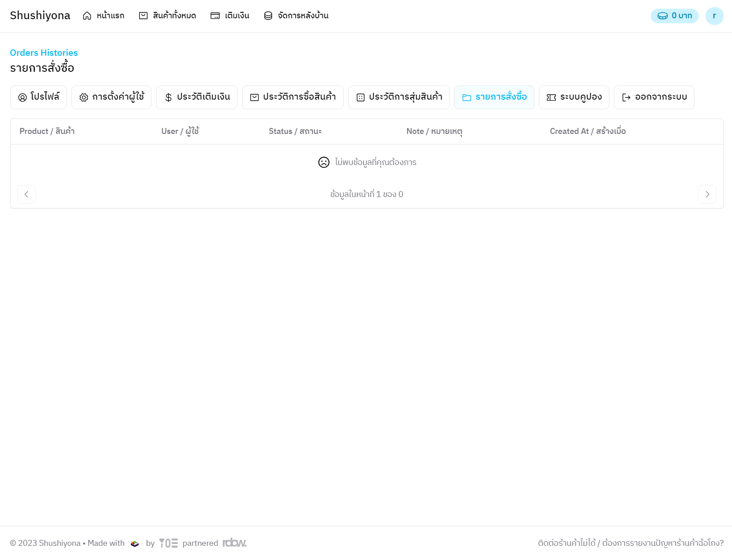
Task: Select the รายการสั่งซื้อ orders tab
Action: (494, 97)
